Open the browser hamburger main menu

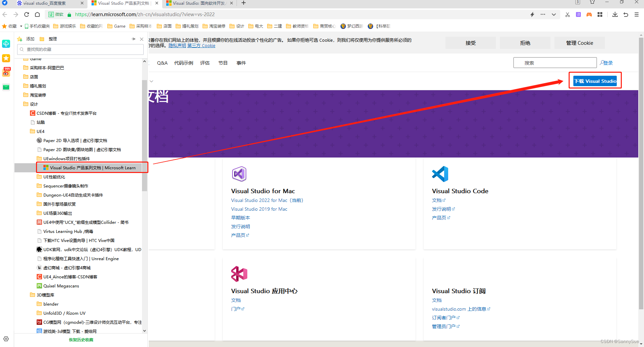637,14
